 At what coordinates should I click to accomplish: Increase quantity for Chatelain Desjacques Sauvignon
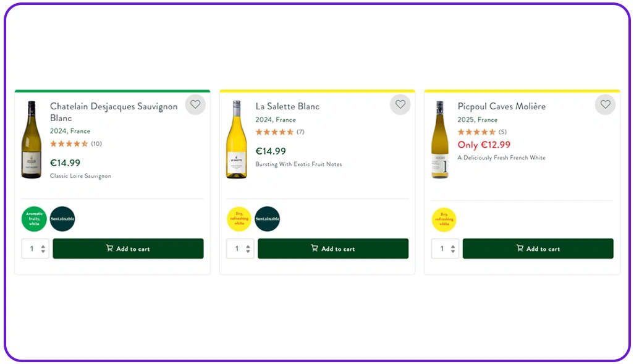[42, 246]
